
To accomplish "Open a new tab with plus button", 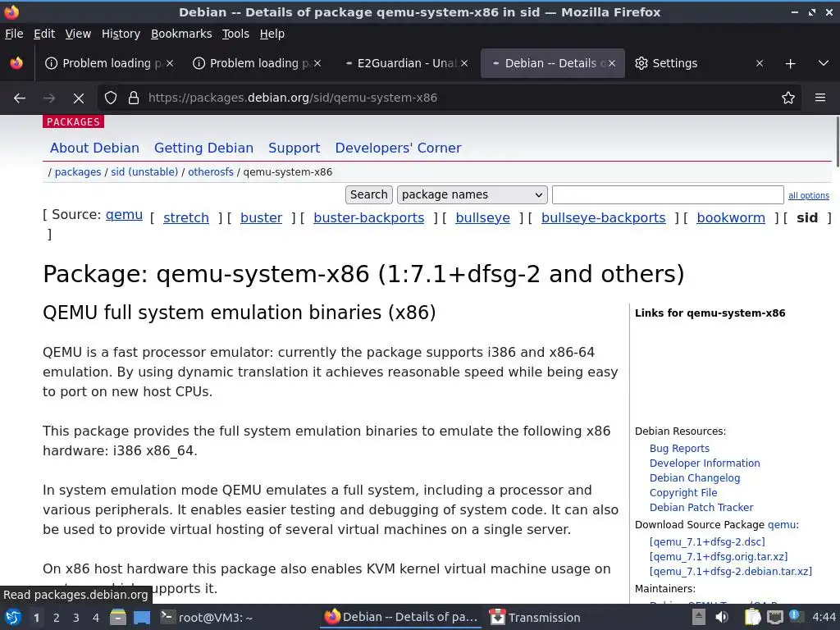I will (790, 64).
